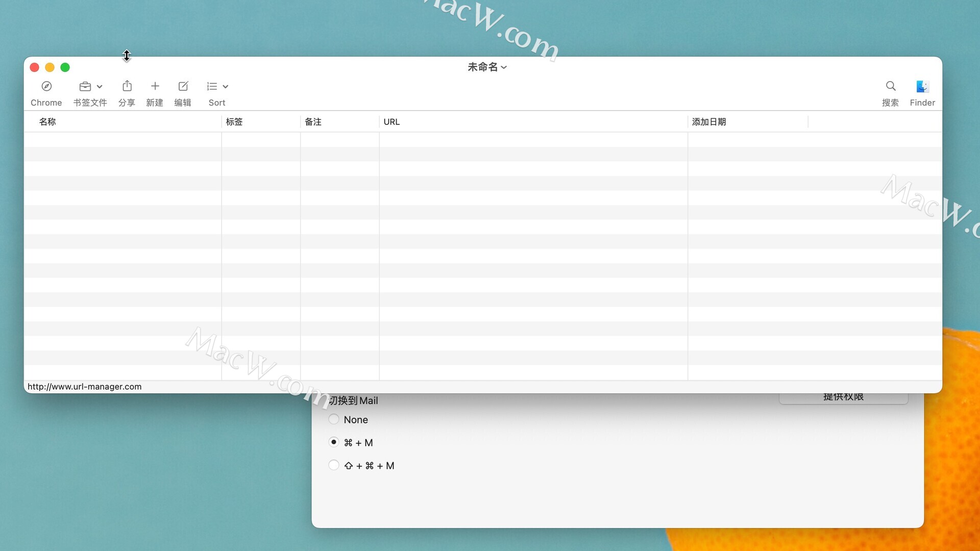Expand the 书签文件 dropdown arrow

100,87
